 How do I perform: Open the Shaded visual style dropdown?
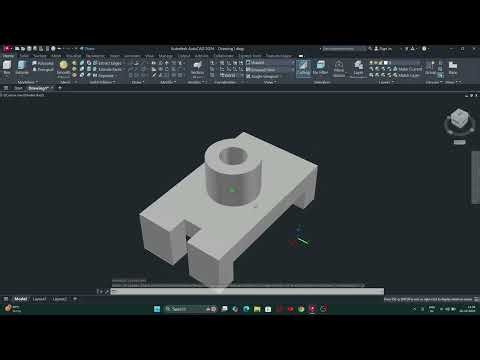269,62
